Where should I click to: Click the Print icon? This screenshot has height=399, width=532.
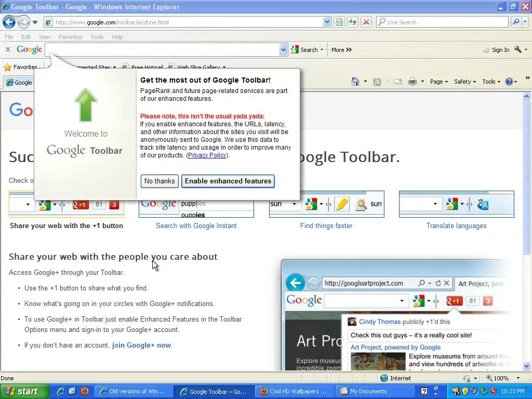coord(412,82)
